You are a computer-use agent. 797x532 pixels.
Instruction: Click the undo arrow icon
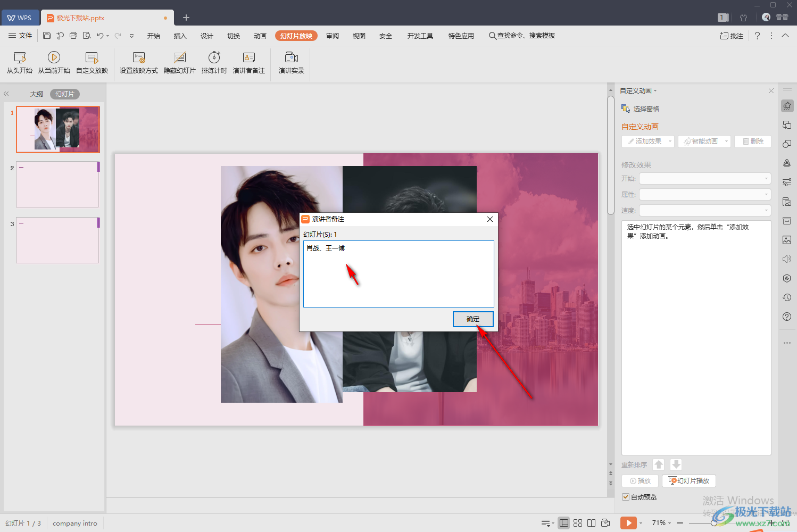pyautogui.click(x=100, y=36)
